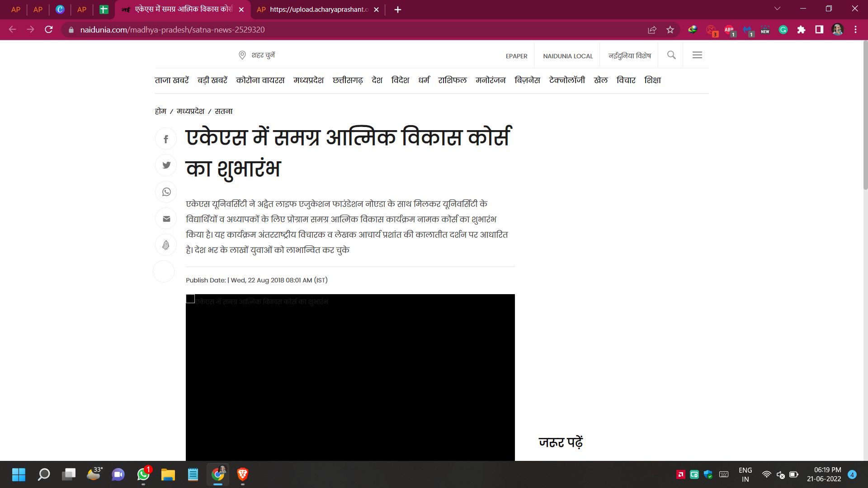The image size is (868, 488).
Task: Open the hamburger menu on Naidunia
Action: pos(697,55)
